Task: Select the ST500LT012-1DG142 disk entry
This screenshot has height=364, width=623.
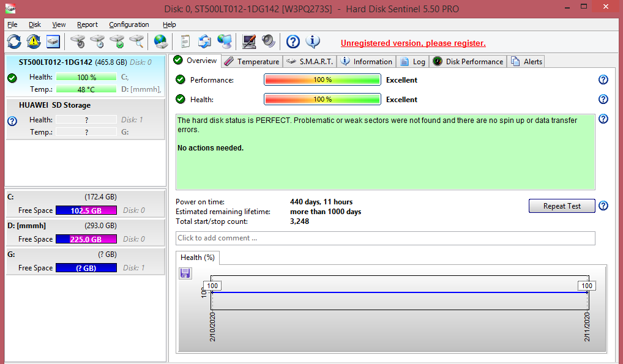Action: coord(86,75)
